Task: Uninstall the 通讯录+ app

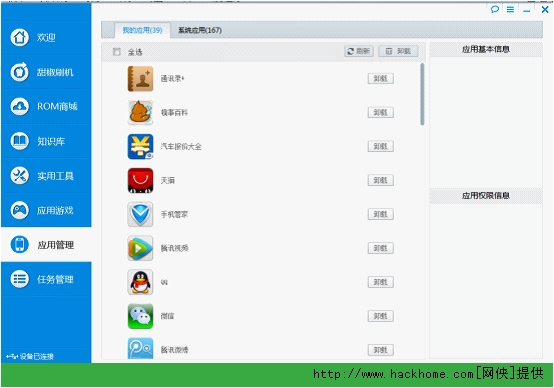Action: 381,78
